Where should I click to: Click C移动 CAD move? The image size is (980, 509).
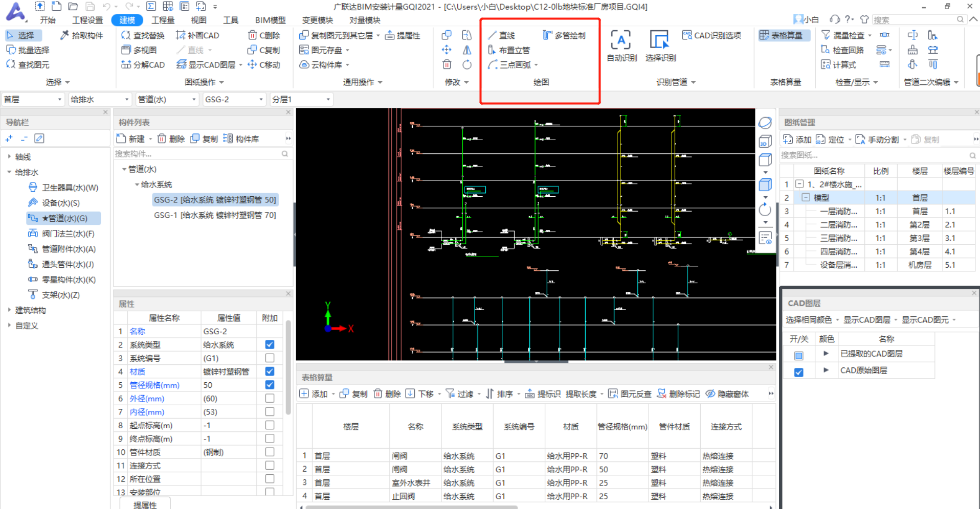click(x=264, y=65)
